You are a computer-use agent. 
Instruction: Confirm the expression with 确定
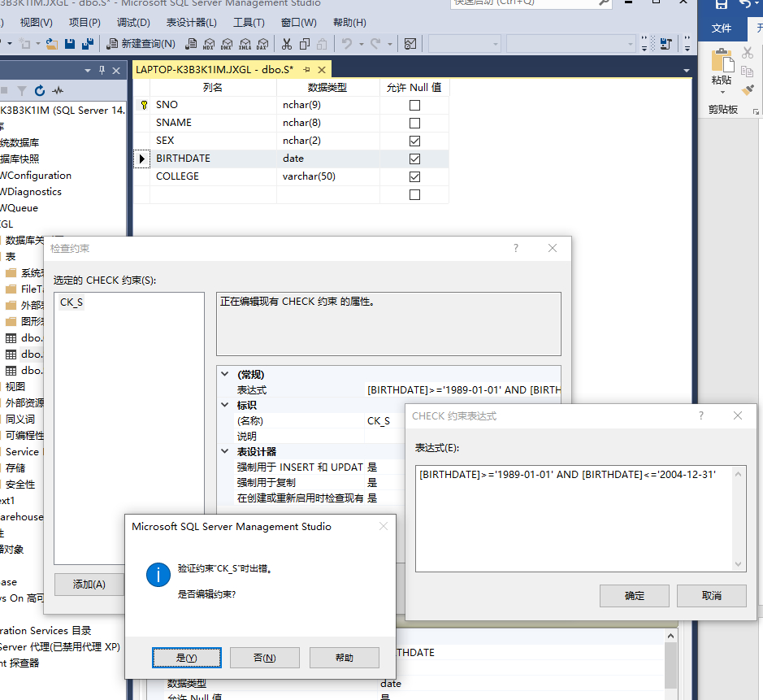(634, 596)
